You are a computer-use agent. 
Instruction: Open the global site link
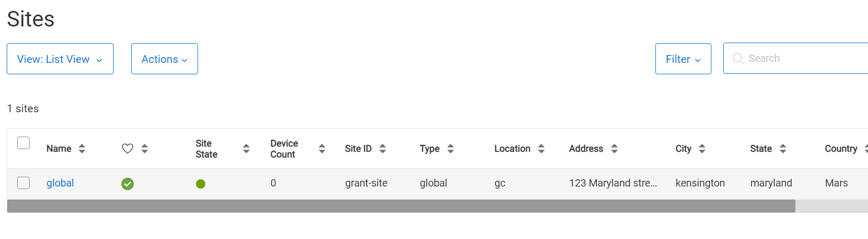click(x=60, y=183)
